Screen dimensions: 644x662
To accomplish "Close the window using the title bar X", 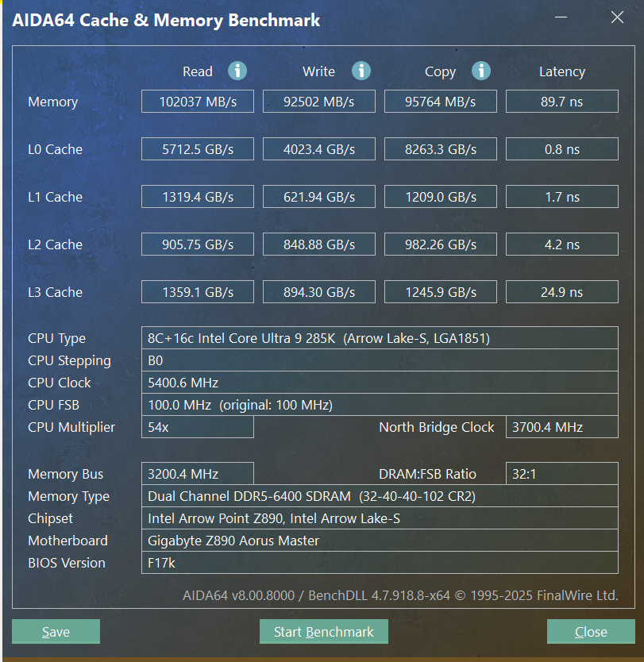I will (617, 17).
